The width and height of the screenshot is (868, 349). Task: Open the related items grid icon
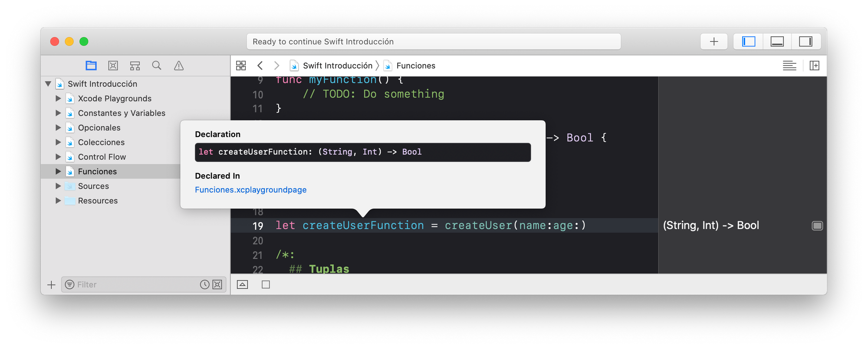241,65
